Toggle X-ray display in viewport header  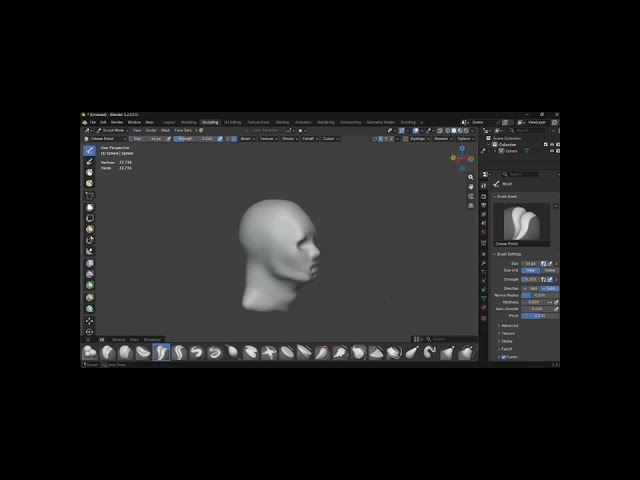(440, 131)
